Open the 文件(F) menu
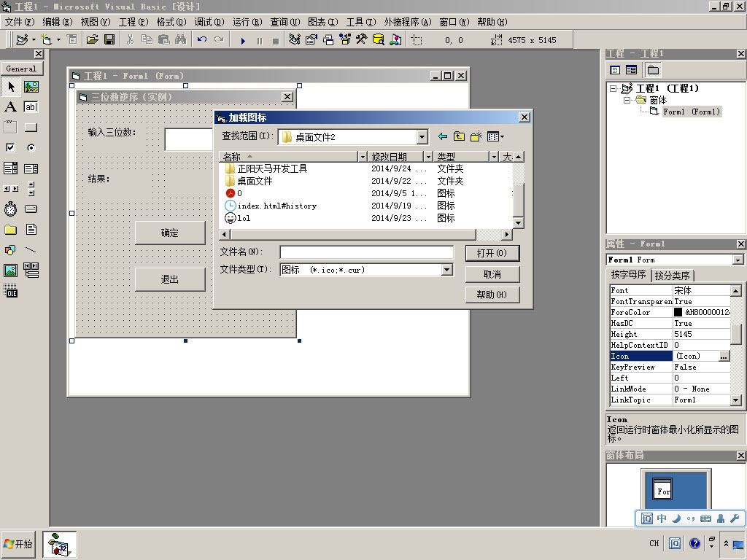This screenshot has width=747, height=560. tap(20, 22)
